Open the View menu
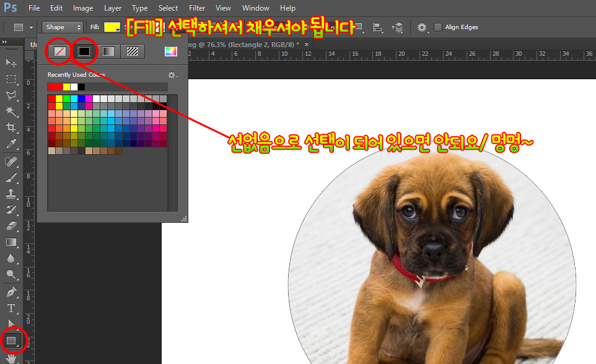 [x=223, y=8]
